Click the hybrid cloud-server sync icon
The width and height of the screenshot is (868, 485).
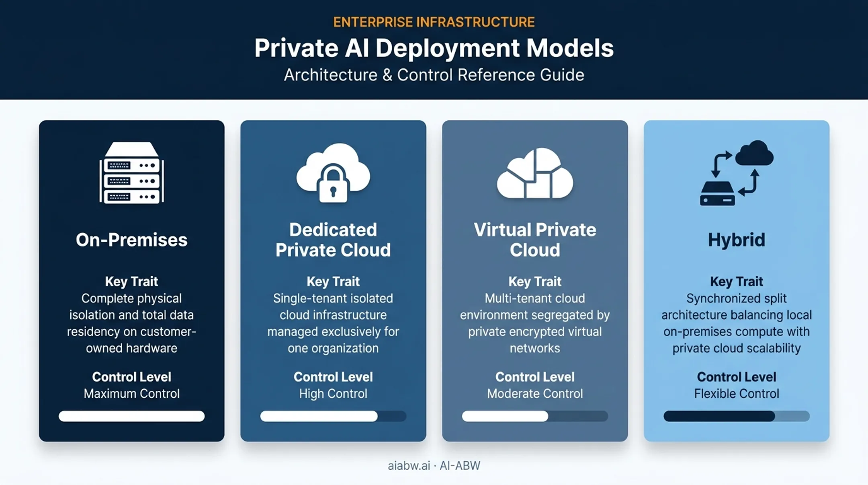pyautogui.click(x=737, y=173)
